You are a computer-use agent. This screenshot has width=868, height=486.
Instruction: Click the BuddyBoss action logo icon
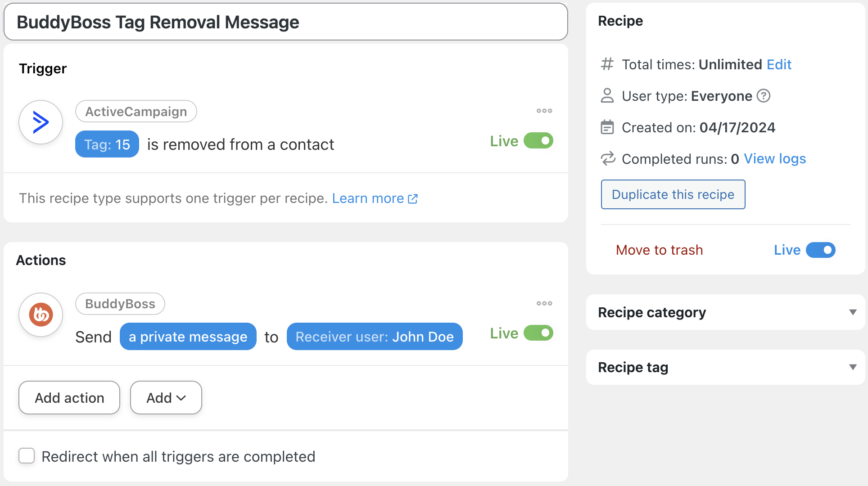click(41, 315)
